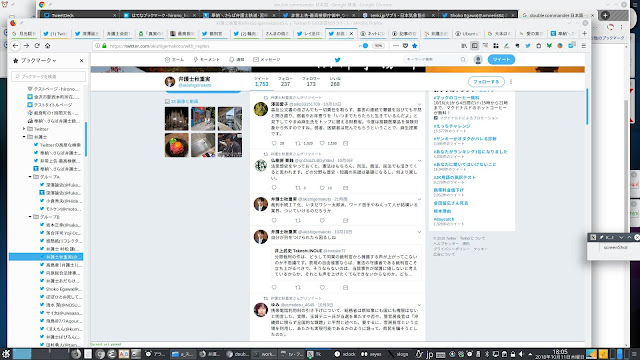Open the quoted tweet by 井上武史 Takeshi INOUE
The width and height of the screenshot is (640, 360).
[346, 262]
